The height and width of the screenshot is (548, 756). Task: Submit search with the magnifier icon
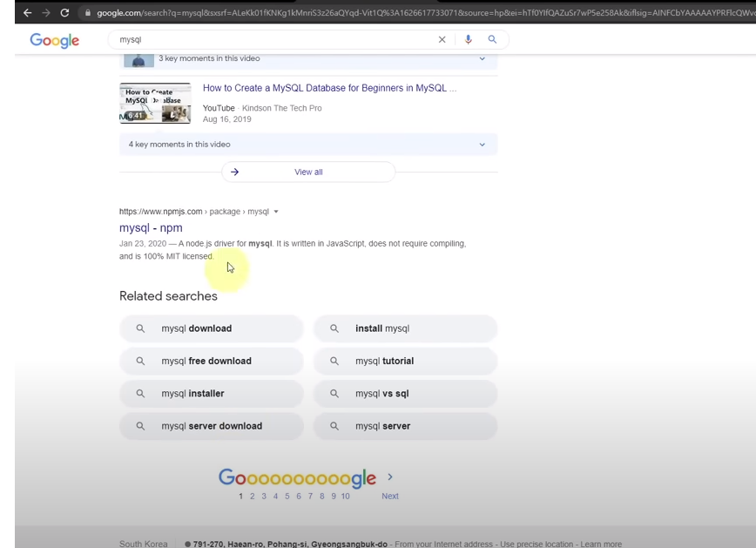point(492,39)
